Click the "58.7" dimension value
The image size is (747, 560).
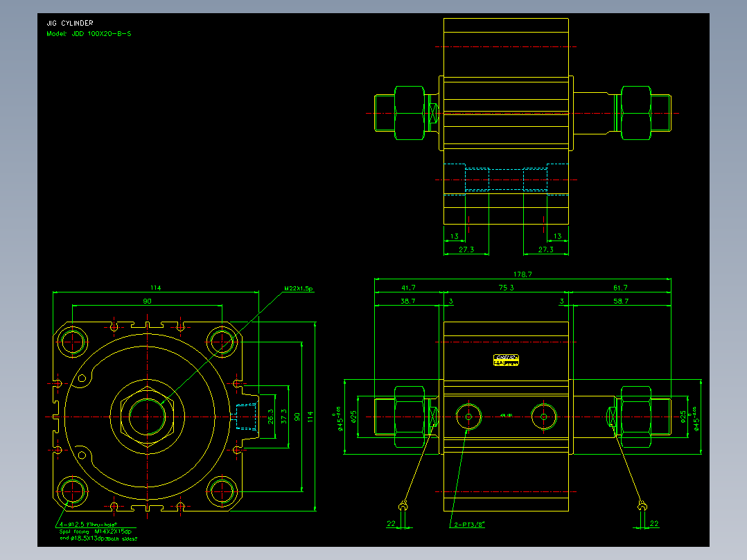click(621, 301)
